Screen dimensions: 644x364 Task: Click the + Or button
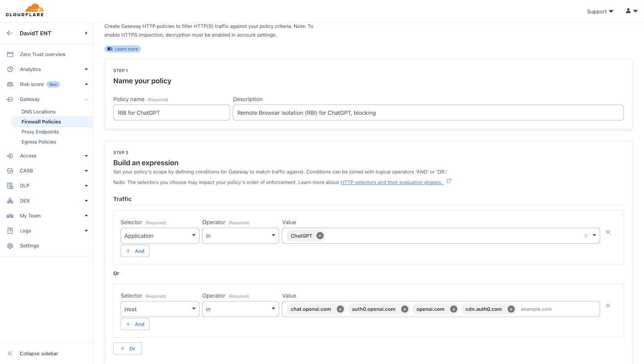tap(127, 348)
